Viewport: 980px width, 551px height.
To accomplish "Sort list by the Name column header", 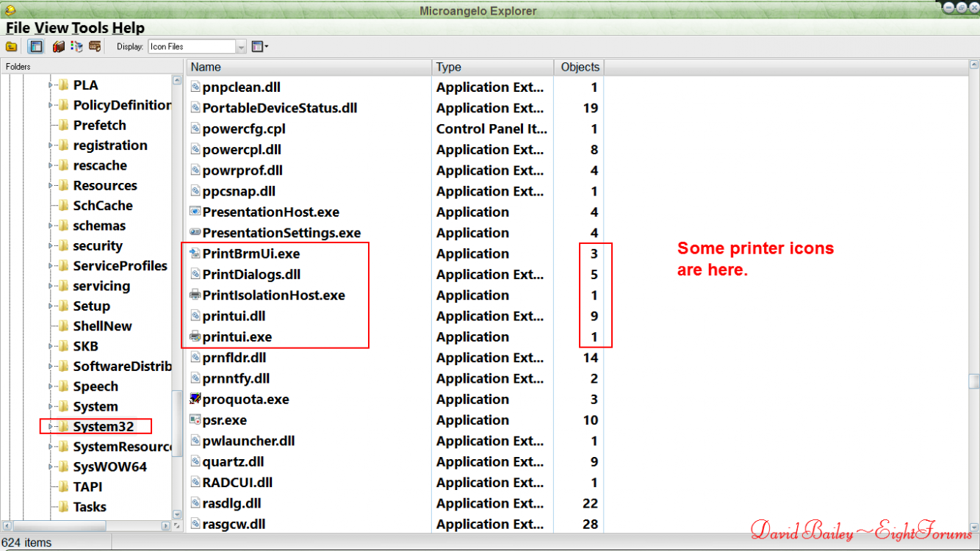I will pyautogui.click(x=309, y=67).
